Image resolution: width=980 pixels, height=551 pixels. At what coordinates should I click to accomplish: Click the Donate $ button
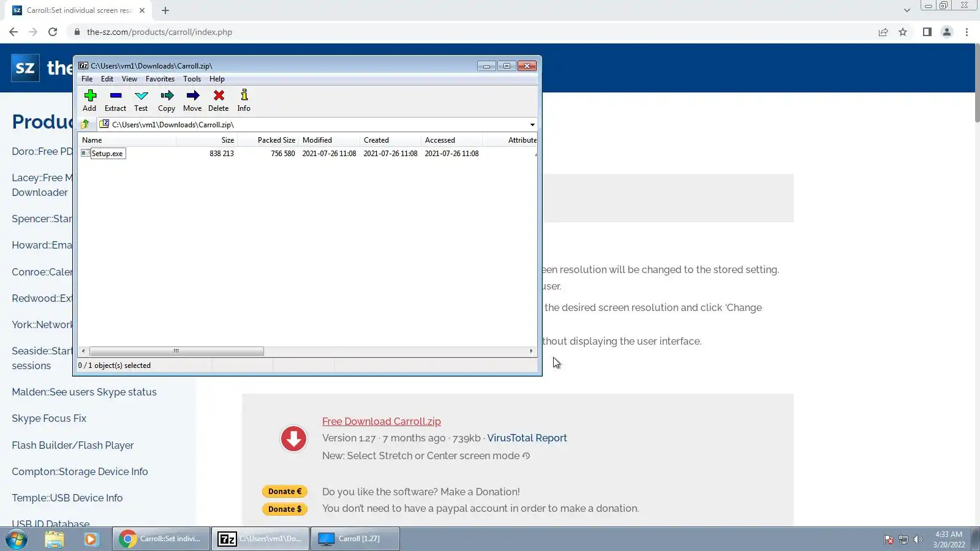point(285,509)
